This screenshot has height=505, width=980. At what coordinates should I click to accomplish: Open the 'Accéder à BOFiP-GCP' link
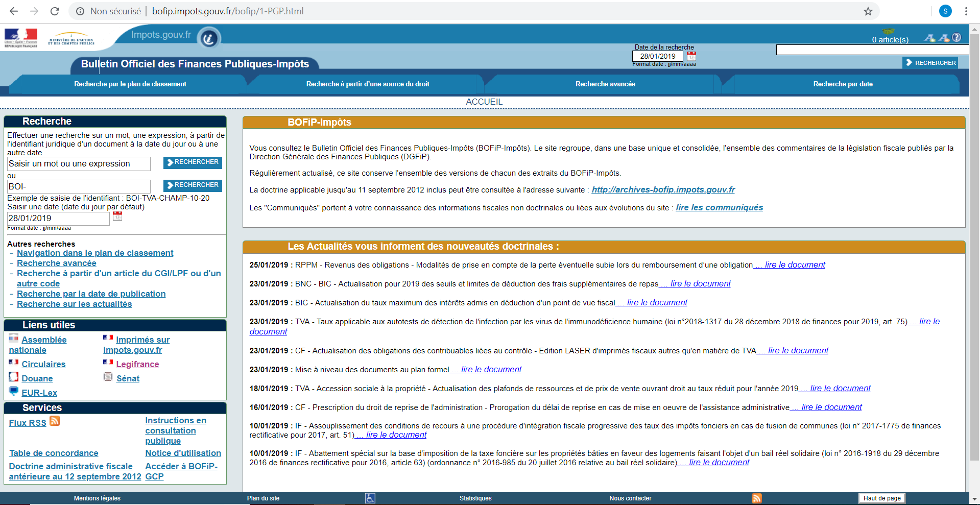click(x=181, y=472)
